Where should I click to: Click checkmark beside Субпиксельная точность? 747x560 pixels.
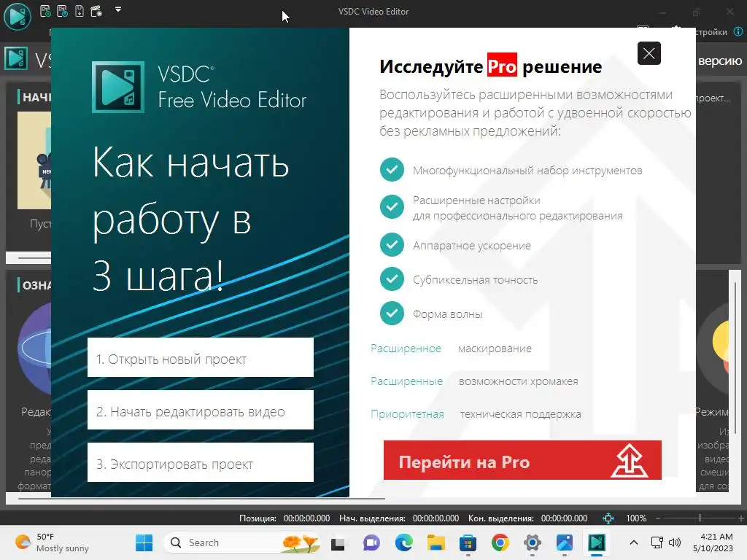point(392,279)
